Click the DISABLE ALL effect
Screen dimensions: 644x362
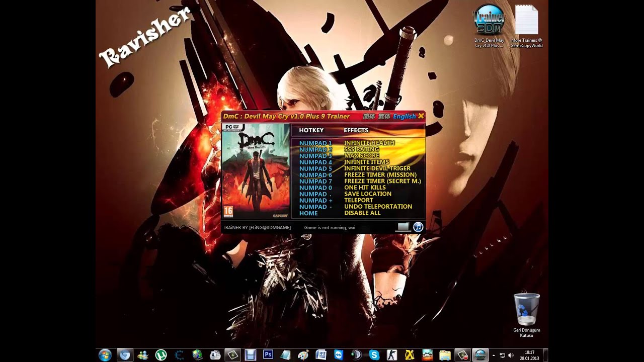coord(362,213)
